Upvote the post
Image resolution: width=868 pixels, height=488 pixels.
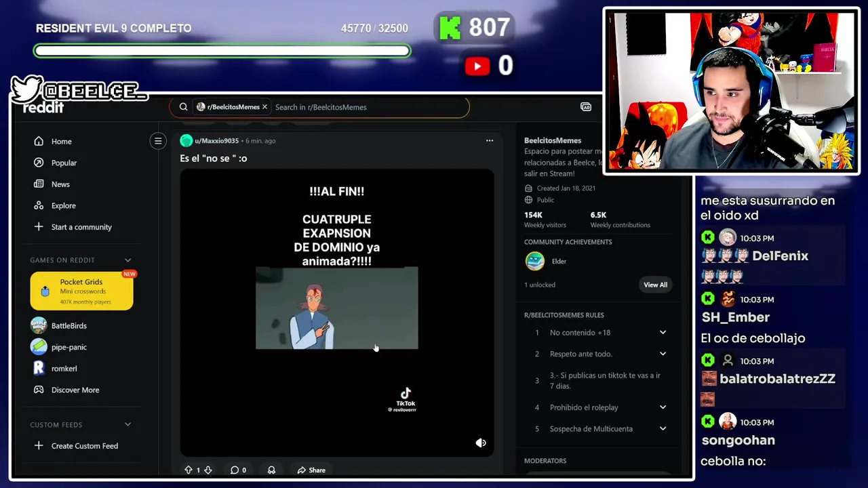coord(189,470)
